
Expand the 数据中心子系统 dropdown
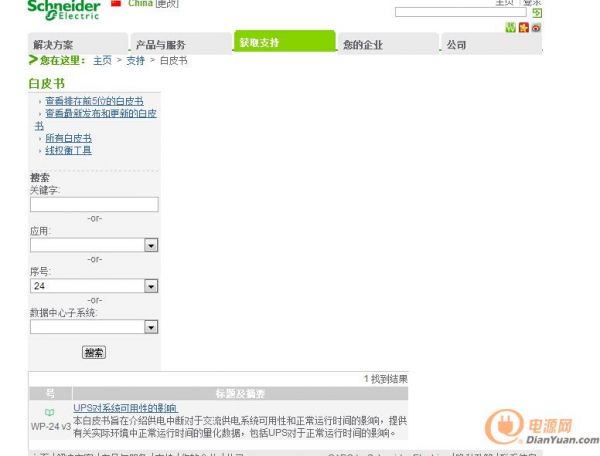tap(151, 327)
